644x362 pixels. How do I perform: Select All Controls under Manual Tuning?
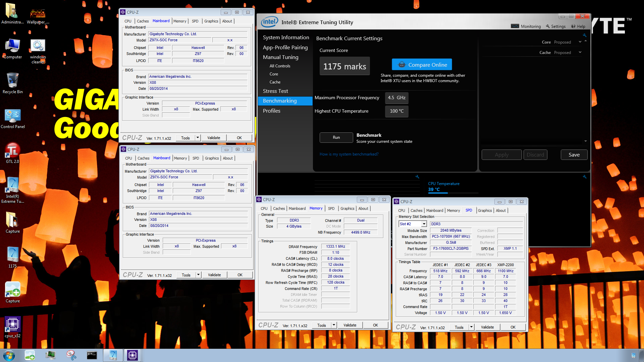click(x=280, y=66)
